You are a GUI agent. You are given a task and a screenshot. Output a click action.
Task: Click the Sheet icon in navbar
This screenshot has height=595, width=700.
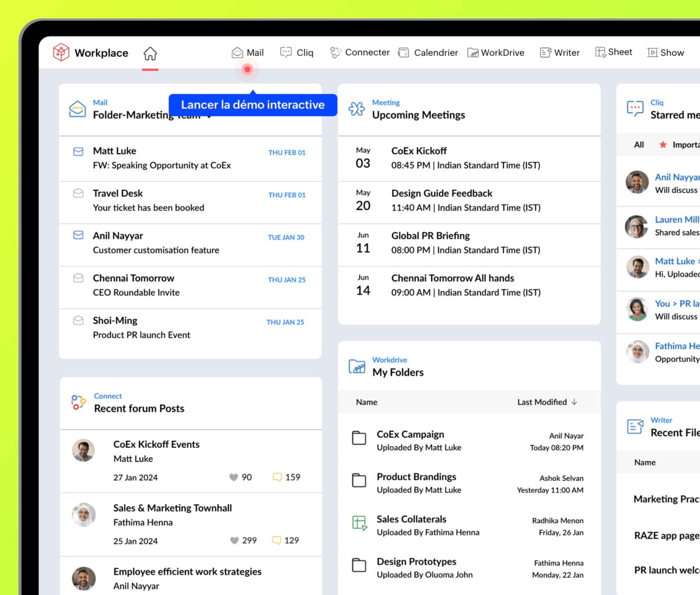(600, 52)
